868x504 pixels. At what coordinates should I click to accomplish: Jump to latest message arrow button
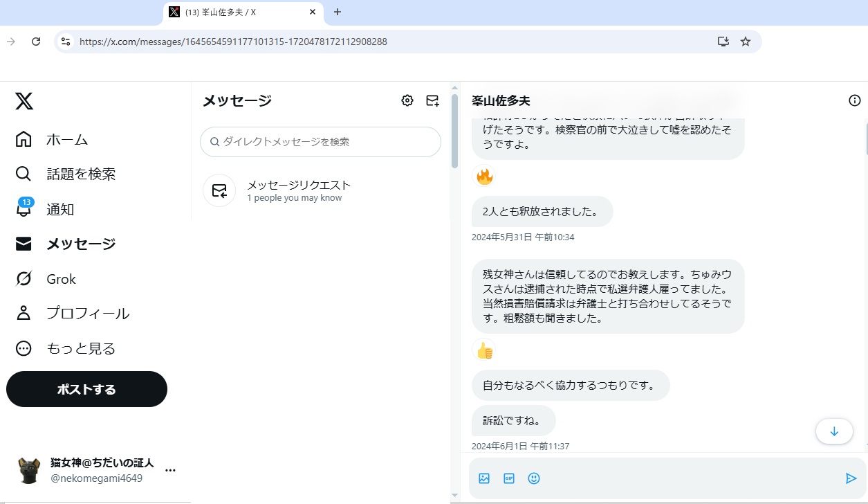click(833, 431)
